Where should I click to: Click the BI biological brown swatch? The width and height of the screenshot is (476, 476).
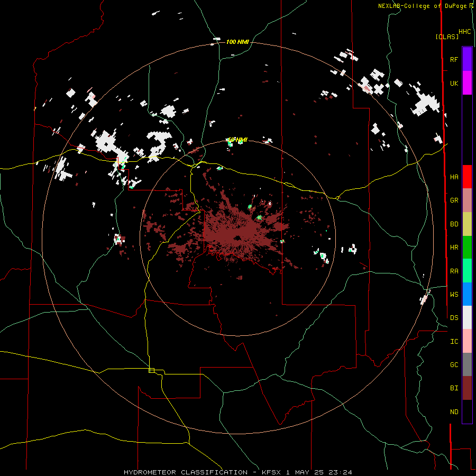467,388
